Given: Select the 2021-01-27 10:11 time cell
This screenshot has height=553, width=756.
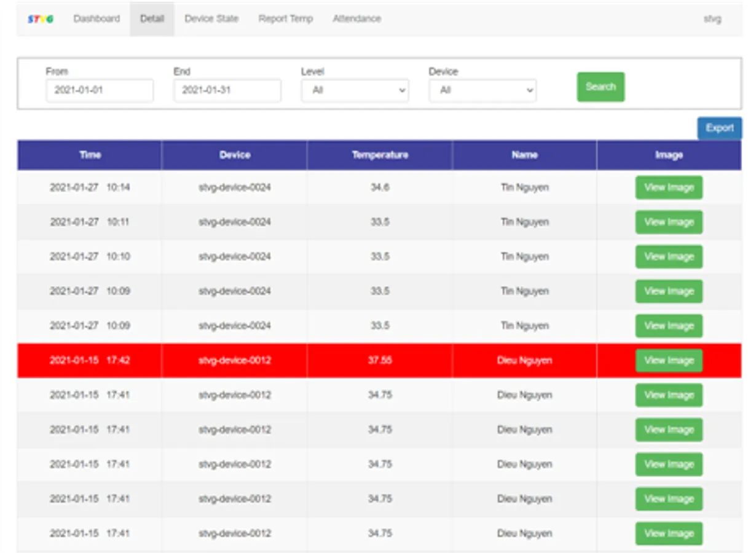Looking at the screenshot, I should (90, 222).
